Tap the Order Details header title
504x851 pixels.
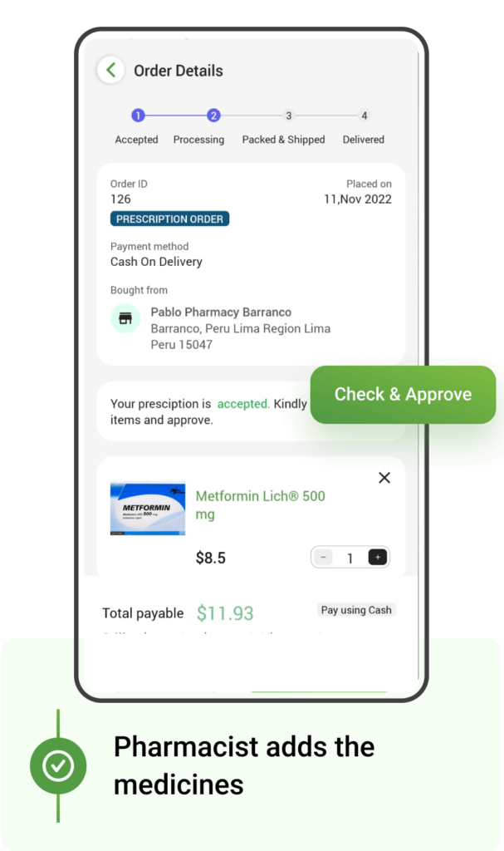[x=179, y=71]
